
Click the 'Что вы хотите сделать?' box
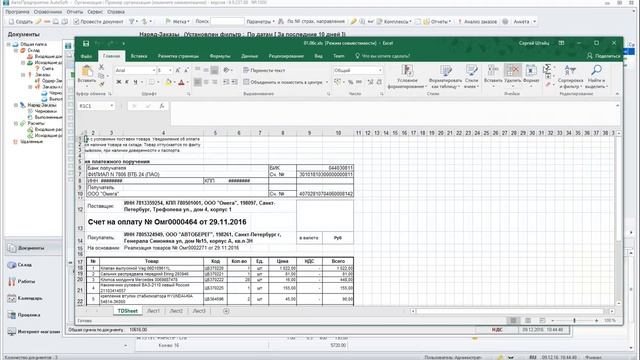pyautogui.click(x=382, y=56)
